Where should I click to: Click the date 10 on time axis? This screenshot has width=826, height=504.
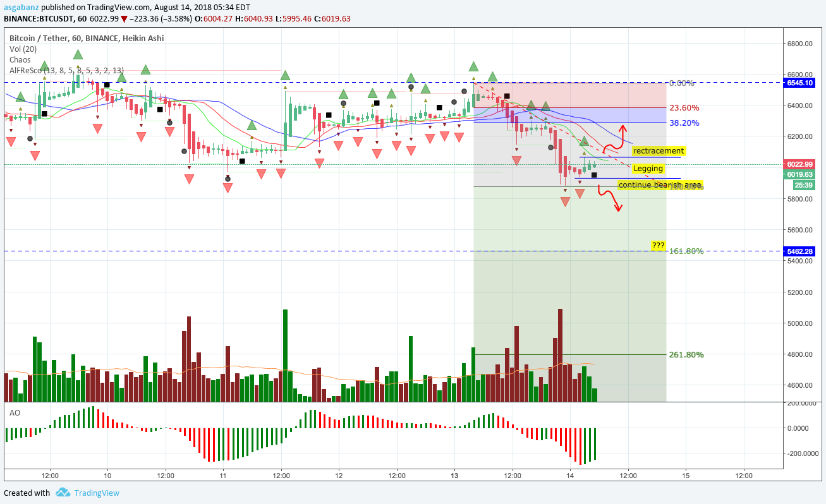[107, 475]
